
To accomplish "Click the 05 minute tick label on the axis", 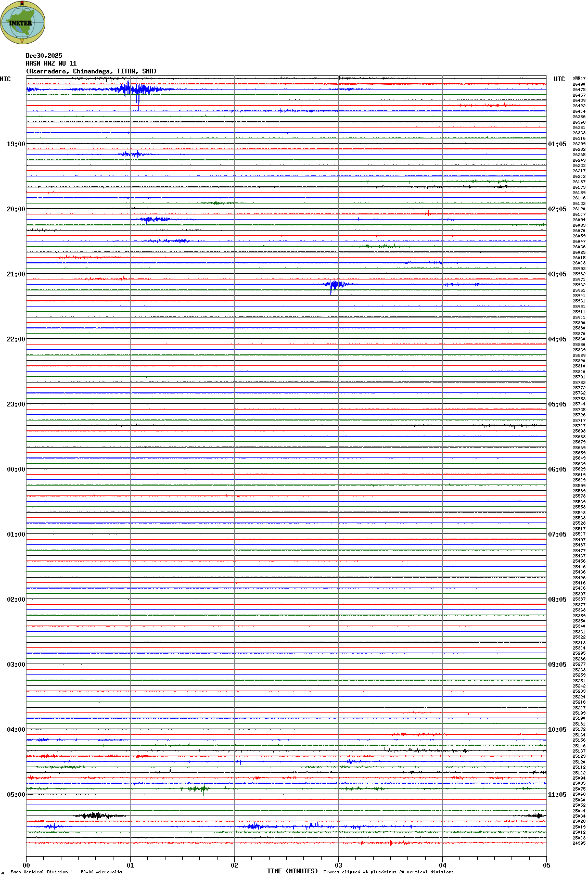I will (546, 865).
